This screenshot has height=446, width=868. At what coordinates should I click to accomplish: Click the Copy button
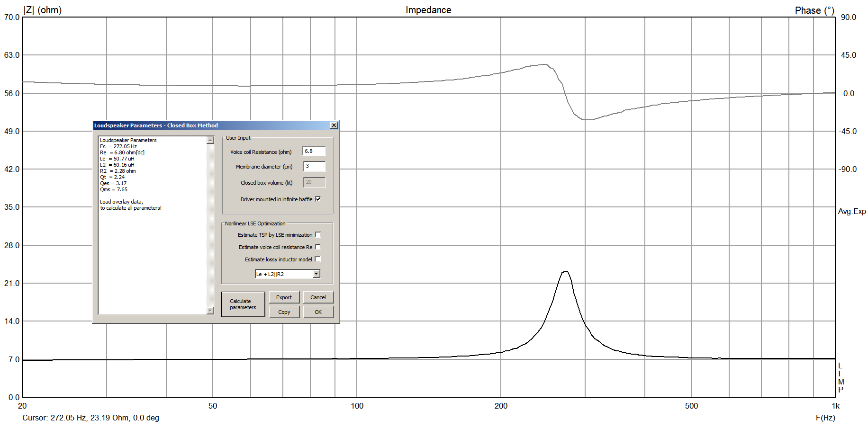[x=284, y=312]
